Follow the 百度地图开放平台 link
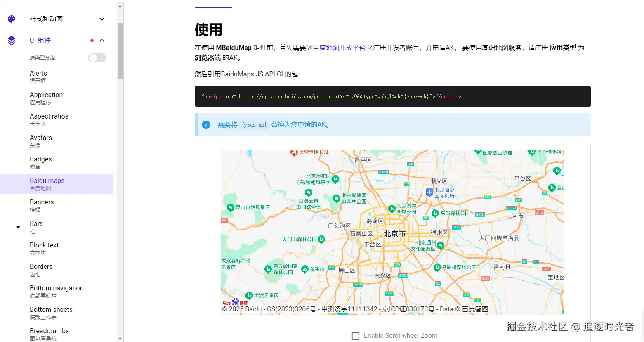Viewport: 644px width, 342px height. [339, 48]
